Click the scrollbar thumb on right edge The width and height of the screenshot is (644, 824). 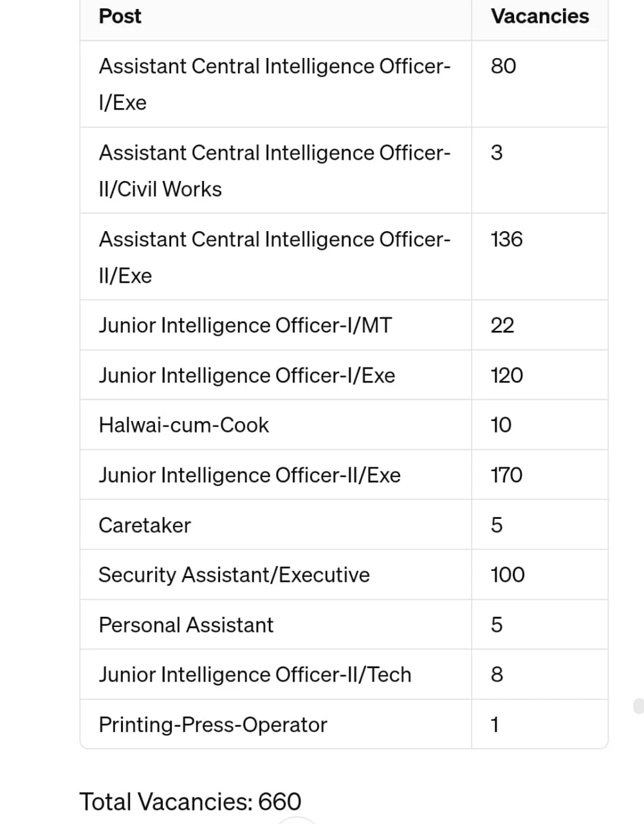point(638,706)
